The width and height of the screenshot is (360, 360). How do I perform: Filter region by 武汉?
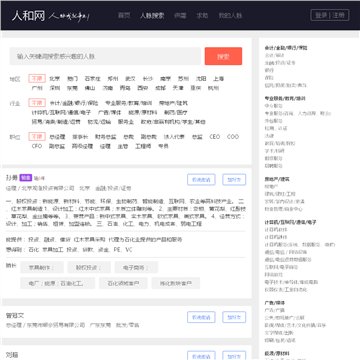click(x=130, y=79)
